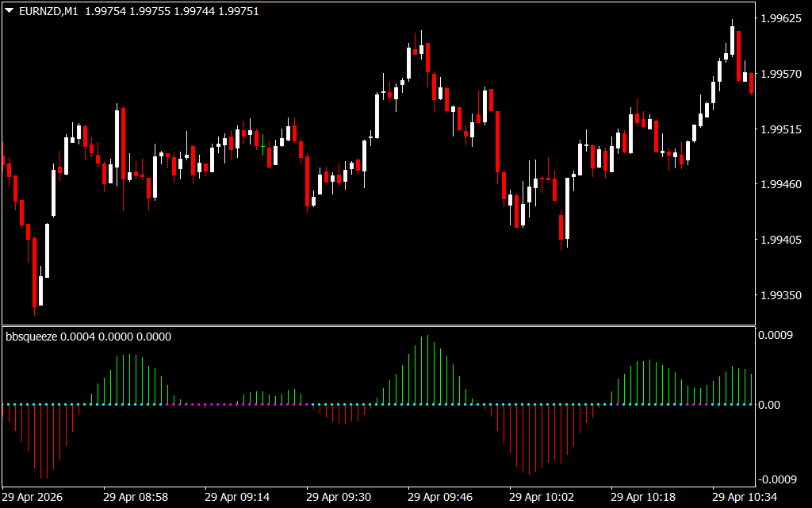Screen dimensions: 812x508
Task: Open the chart menu triangle beside EURNZD
Action: coord(10,11)
